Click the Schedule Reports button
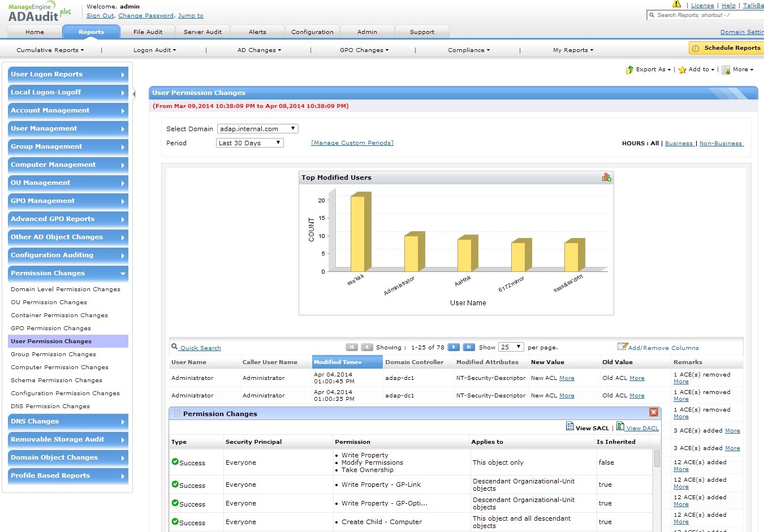 (x=726, y=48)
